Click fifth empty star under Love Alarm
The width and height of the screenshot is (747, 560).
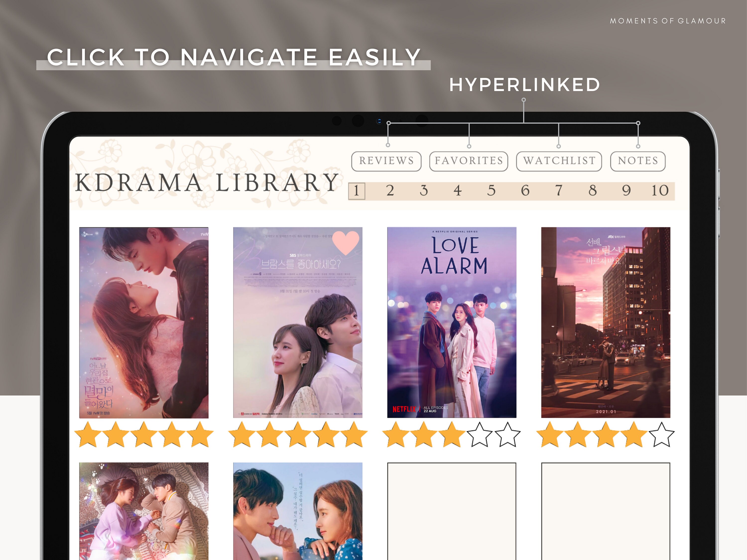507,434
